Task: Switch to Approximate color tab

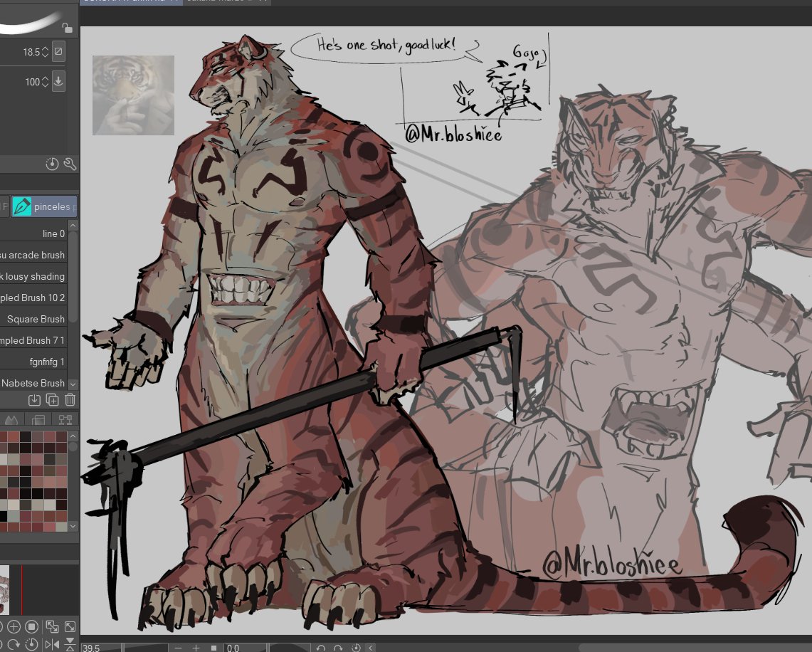Action: click(x=11, y=419)
